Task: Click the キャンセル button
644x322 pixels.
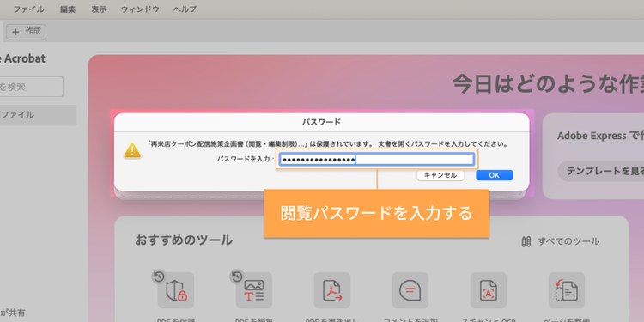Action: (440, 175)
